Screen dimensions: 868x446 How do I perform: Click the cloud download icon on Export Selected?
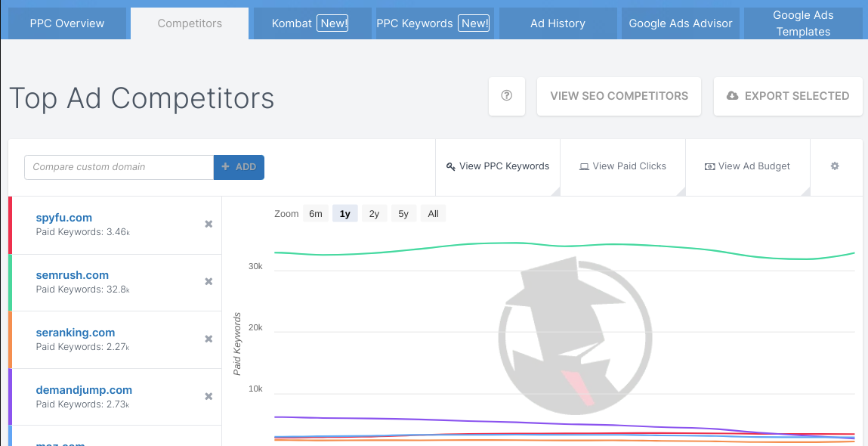(732, 96)
